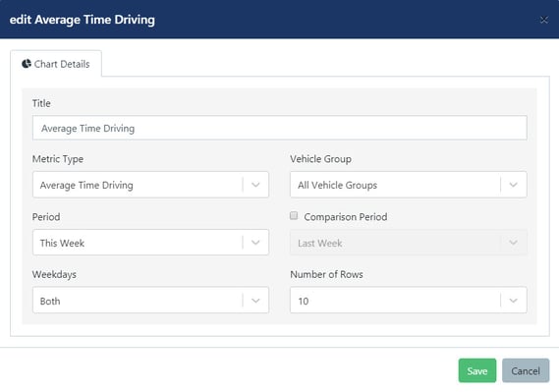The image size is (559, 392).
Task: Open the Number of Rows 10 dropdown
Action: coord(409,301)
